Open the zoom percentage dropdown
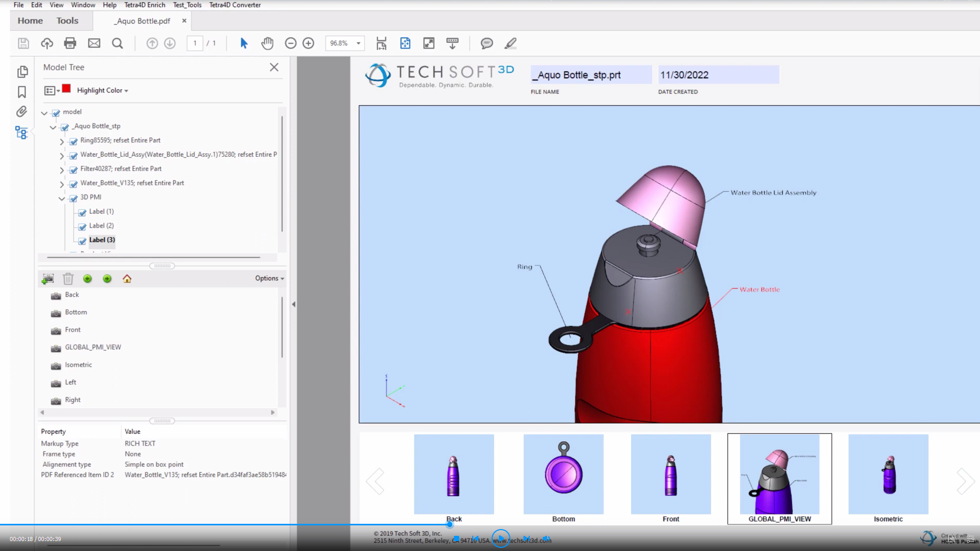This screenshot has width=980, height=551. click(358, 43)
